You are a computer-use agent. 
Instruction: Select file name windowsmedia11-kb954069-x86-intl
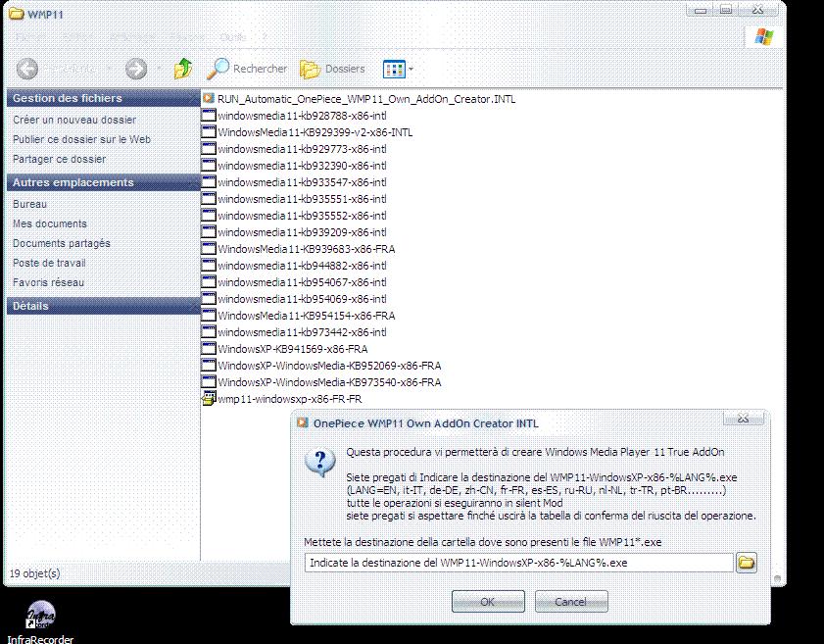(x=302, y=299)
